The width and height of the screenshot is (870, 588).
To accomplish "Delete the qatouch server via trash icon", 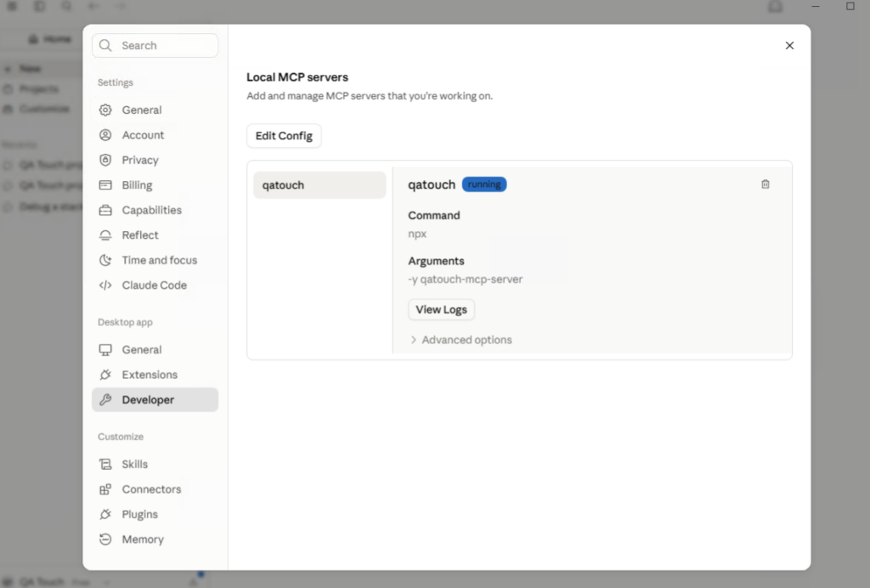I will [765, 184].
